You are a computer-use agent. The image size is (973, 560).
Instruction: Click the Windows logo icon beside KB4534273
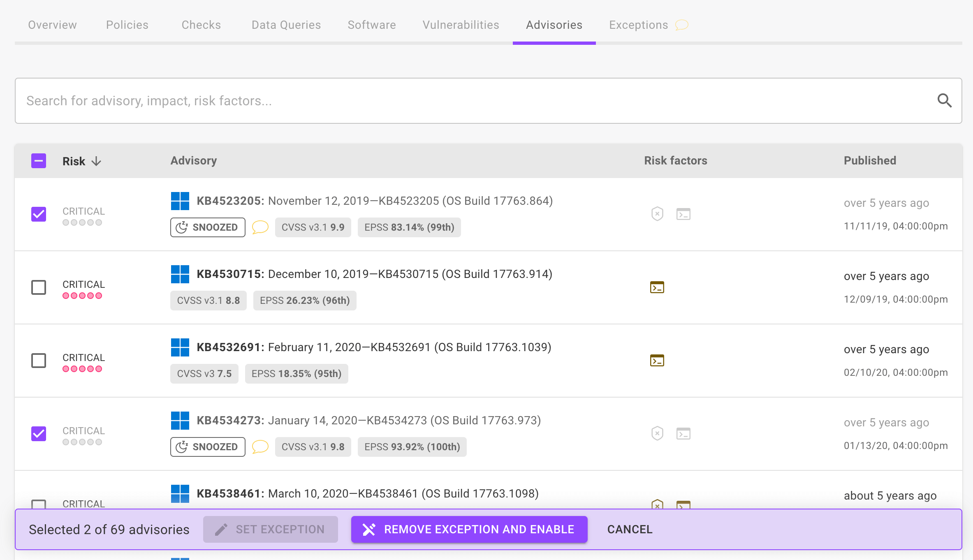click(x=181, y=420)
